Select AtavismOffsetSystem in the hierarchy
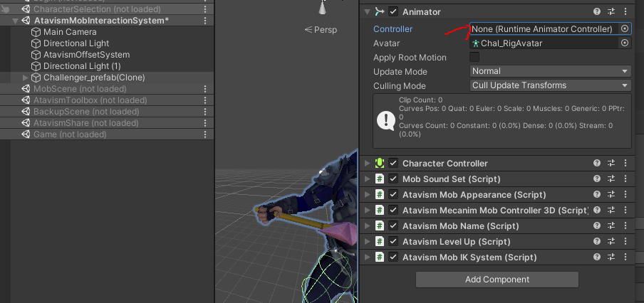This screenshot has height=303, width=644. (x=86, y=55)
